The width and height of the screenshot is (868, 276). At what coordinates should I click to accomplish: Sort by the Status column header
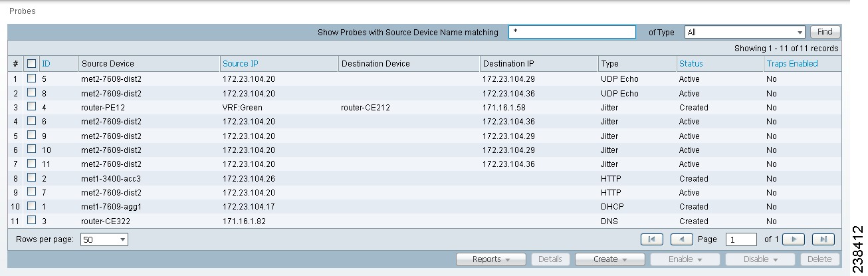691,64
